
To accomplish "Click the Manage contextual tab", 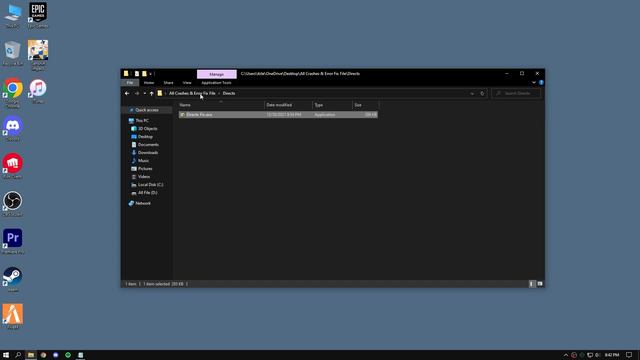I will pyautogui.click(x=216, y=74).
